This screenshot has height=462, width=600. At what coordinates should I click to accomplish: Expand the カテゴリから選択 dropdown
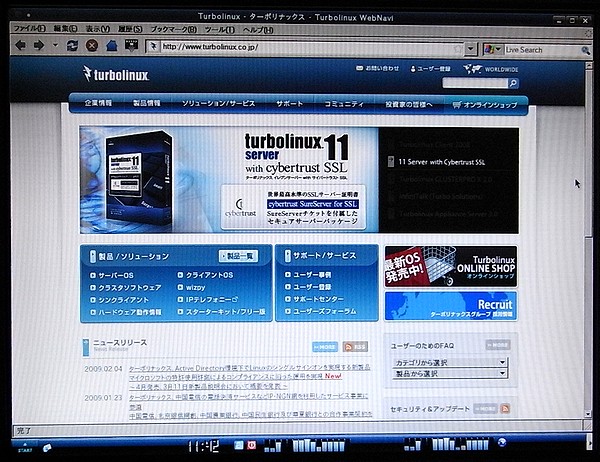[x=450, y=362]
